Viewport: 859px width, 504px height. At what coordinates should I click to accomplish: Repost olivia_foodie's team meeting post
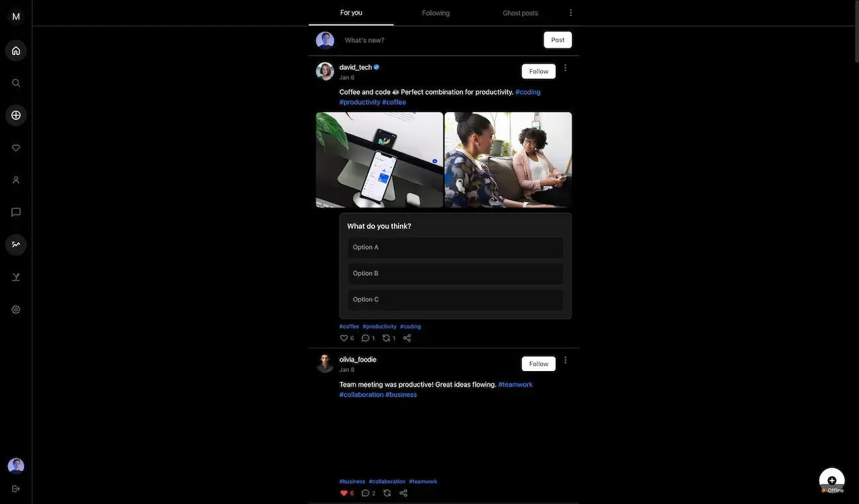click(387, 493)
